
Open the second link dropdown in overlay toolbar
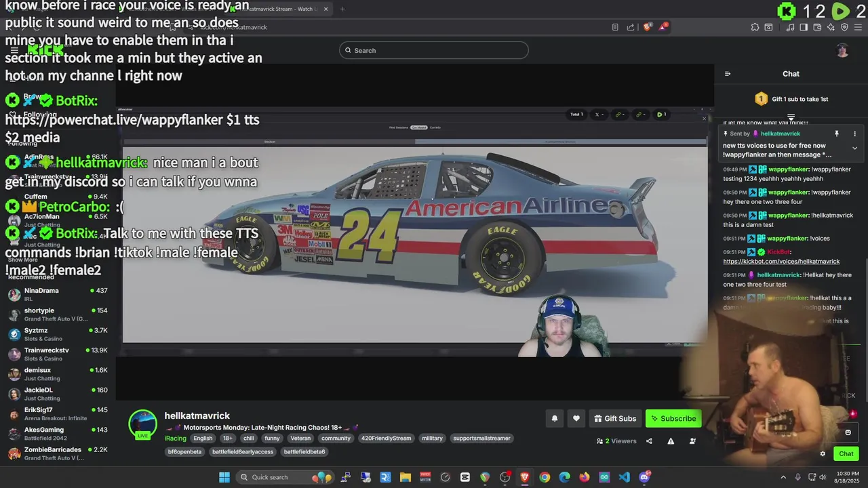pyautogui.click(x=640, y=115)
